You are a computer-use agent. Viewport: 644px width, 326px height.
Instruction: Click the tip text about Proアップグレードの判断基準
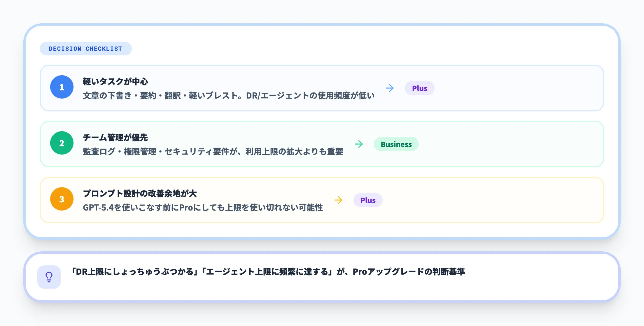268,272
